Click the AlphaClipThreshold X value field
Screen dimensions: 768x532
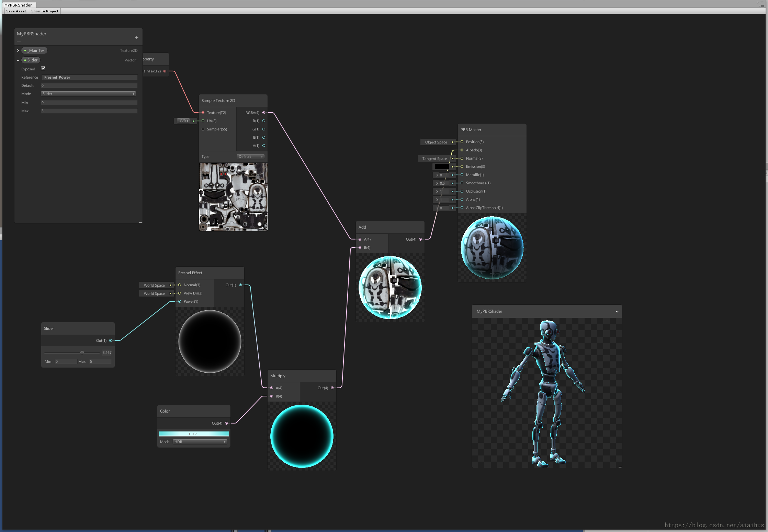click(444, 208)
